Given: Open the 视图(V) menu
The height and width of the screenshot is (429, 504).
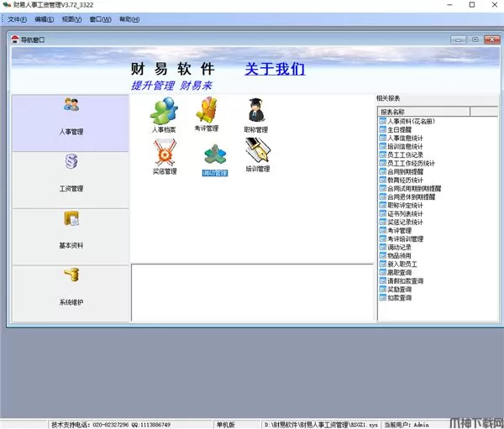Looking at the screenshot, I should tap(71, 19).
